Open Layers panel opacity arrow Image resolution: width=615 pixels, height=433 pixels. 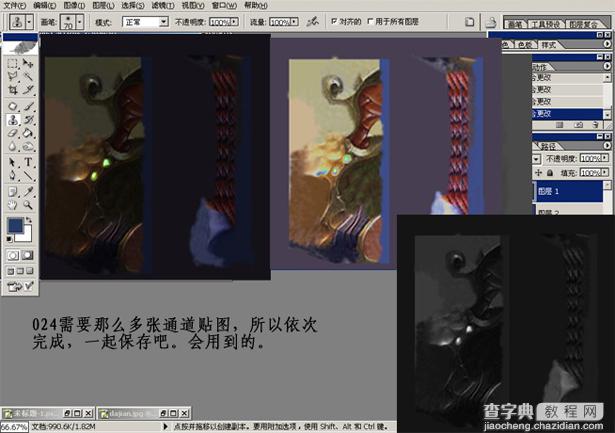(605, 158)
